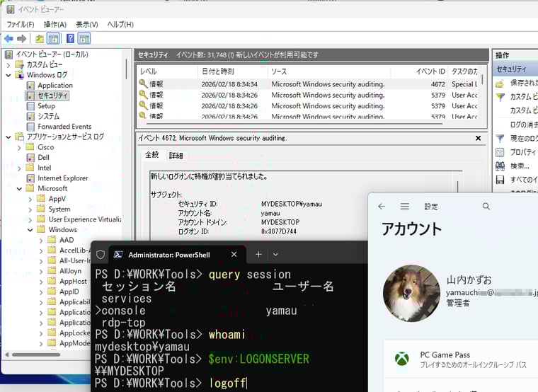Viewport: 538px width, 392px height.
Task: Select the Setup log
Action: [x=46, y=106]
